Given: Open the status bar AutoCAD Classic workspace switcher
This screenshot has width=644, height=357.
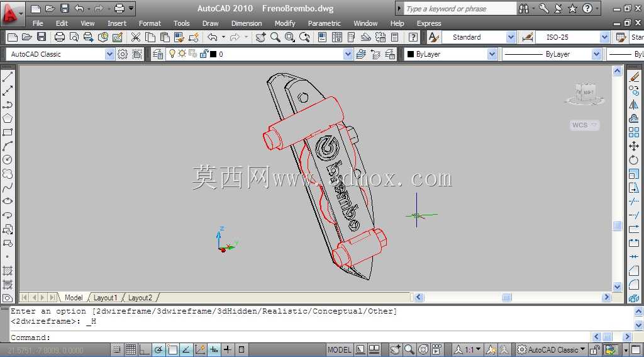Looking at the screenshot, I should click(x=552, y=349).
